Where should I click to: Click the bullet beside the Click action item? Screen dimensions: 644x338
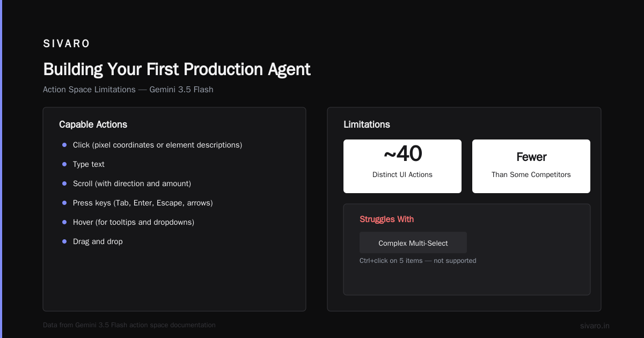pyautogui.click(x=64, y=145)
